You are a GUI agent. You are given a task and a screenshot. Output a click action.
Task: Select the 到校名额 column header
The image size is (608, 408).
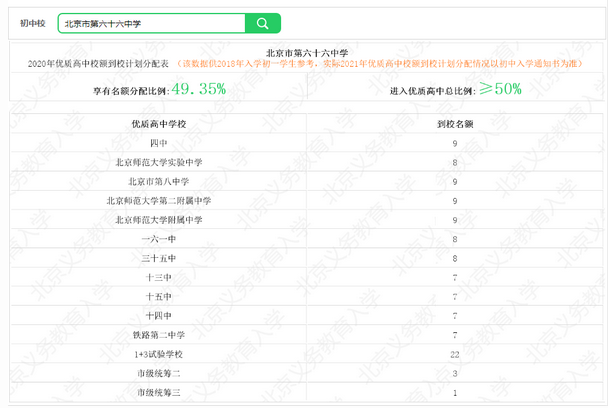coord(455,126)
